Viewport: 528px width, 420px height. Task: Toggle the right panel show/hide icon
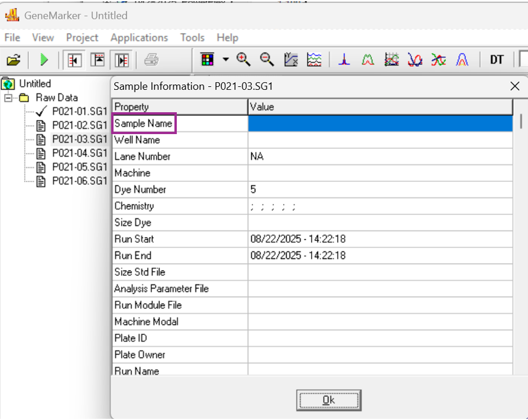point(122,60)
